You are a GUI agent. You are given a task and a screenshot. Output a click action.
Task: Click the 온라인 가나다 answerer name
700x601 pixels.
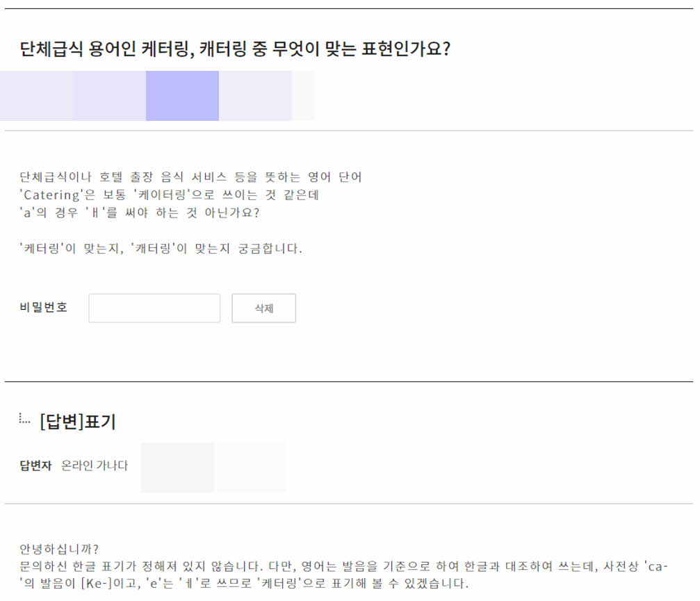[x=95, y=466]
